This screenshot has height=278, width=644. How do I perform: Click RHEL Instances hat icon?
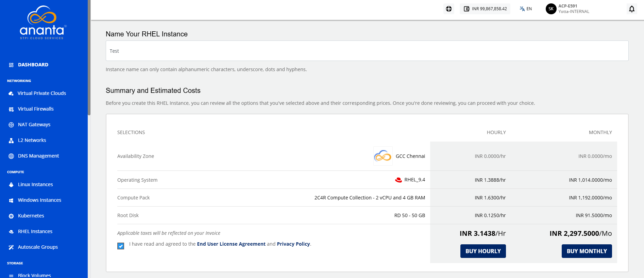click(x=11, y=231)
